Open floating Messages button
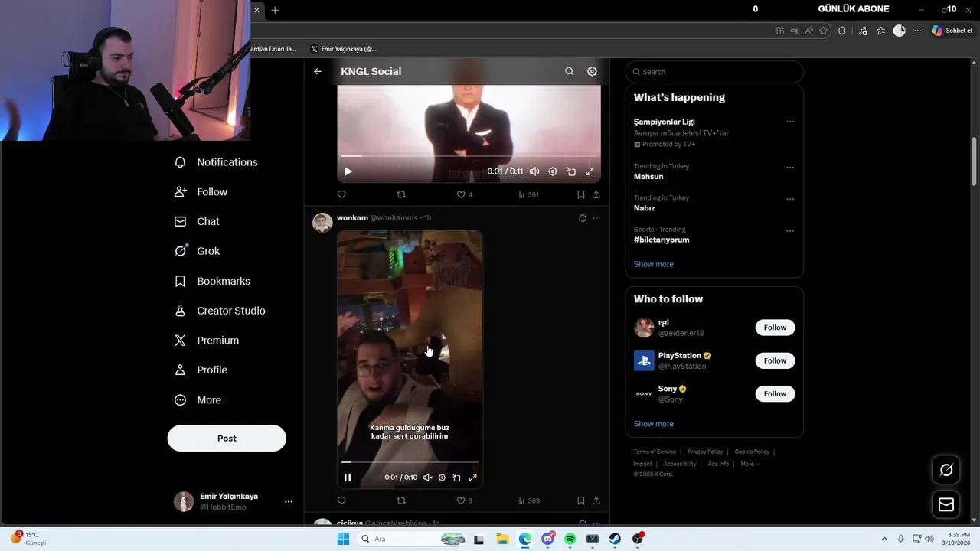 coord(946,504)
